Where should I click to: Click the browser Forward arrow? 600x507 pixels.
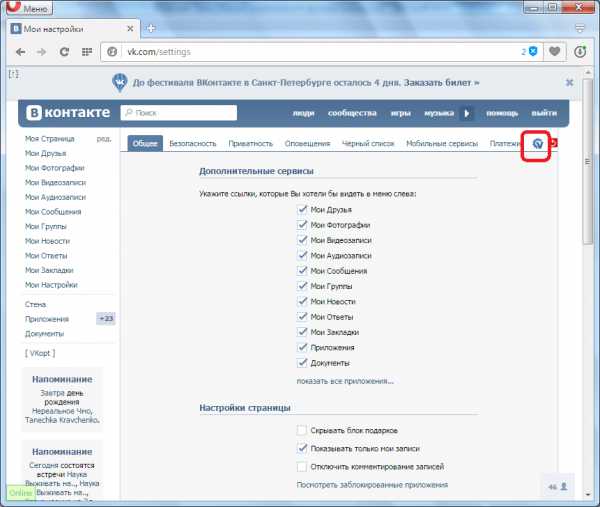[41, 52]
